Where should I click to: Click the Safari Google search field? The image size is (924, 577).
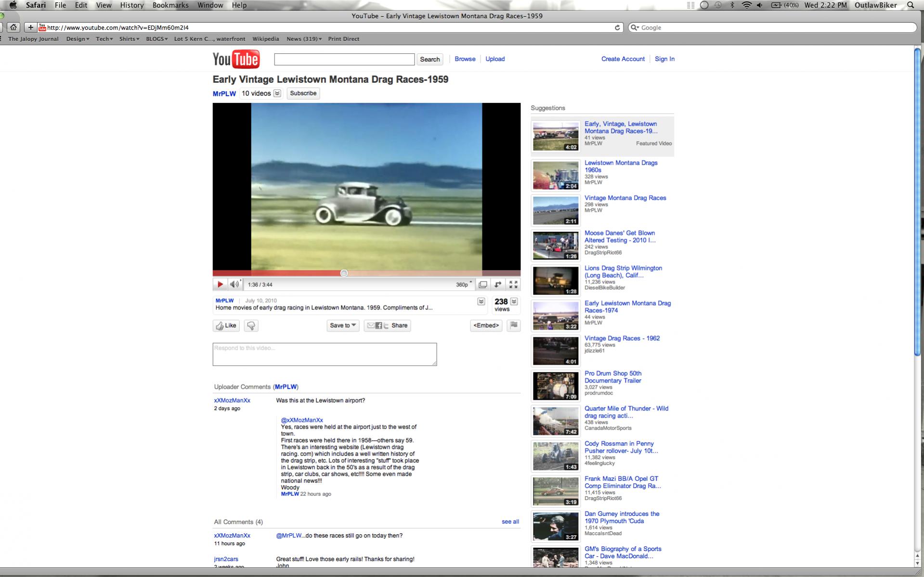point(772,27)
